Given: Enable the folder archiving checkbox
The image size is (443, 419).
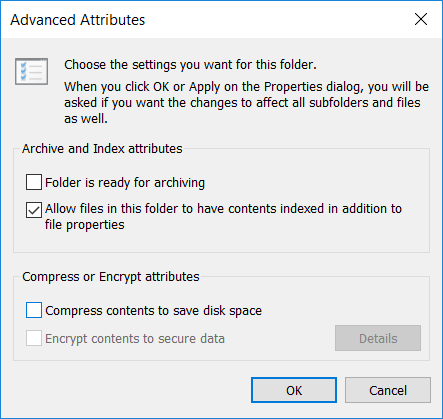Looking at the screenshot, I should coord(34,182).
